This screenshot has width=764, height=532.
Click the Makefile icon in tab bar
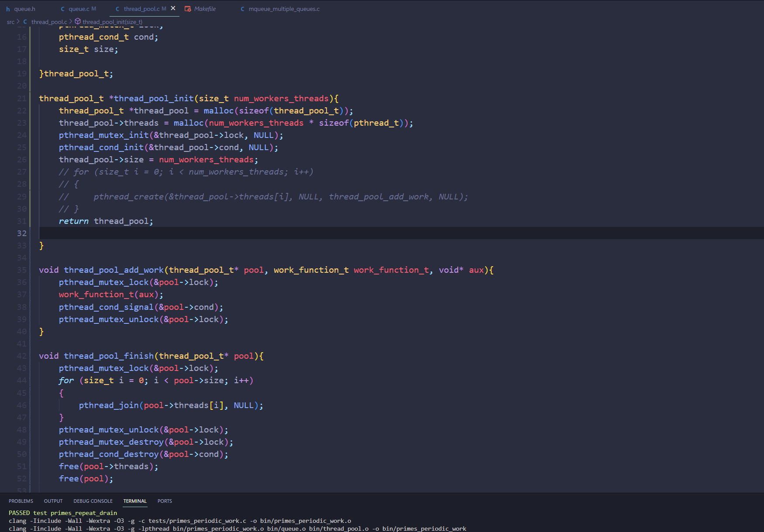[188, 9]
